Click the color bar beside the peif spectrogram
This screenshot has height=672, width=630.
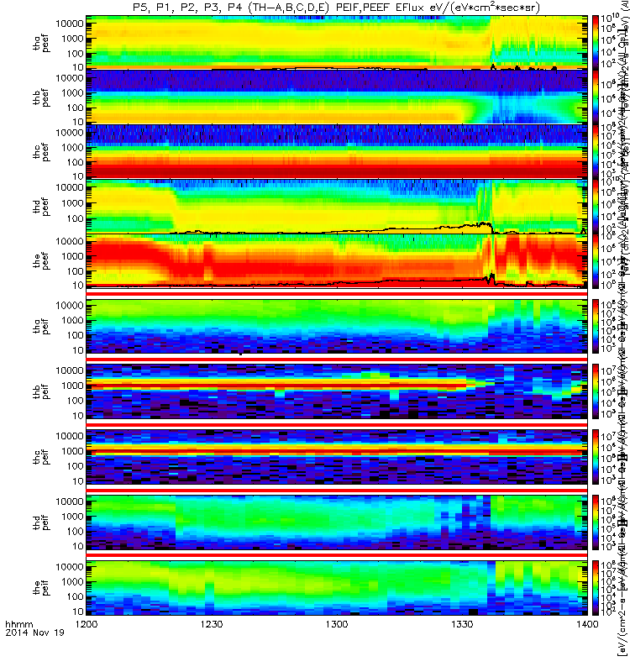[x=596, y=587]
